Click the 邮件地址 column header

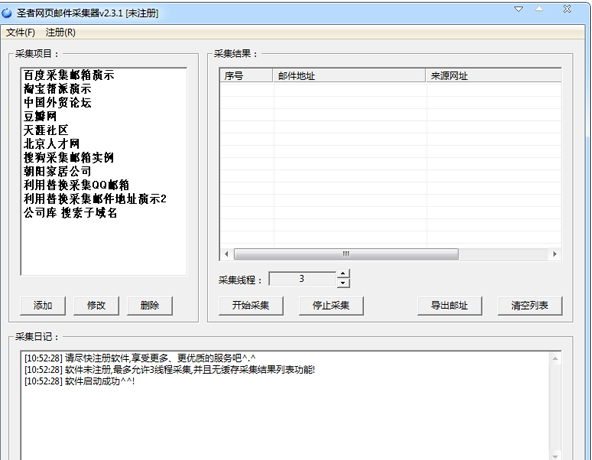(x=349, y=76)
